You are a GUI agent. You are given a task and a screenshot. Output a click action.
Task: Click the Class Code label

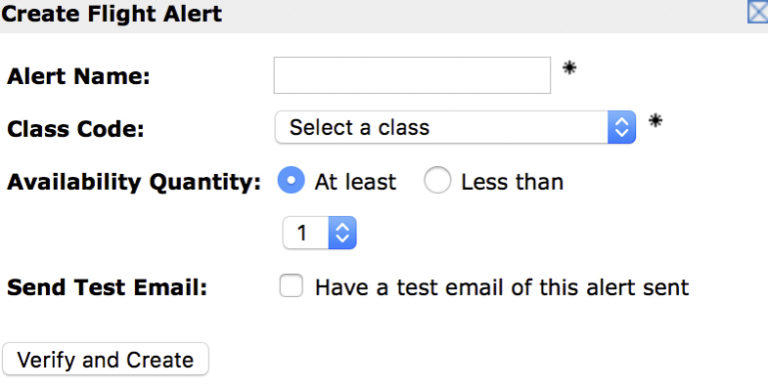[x=75, y=129]
